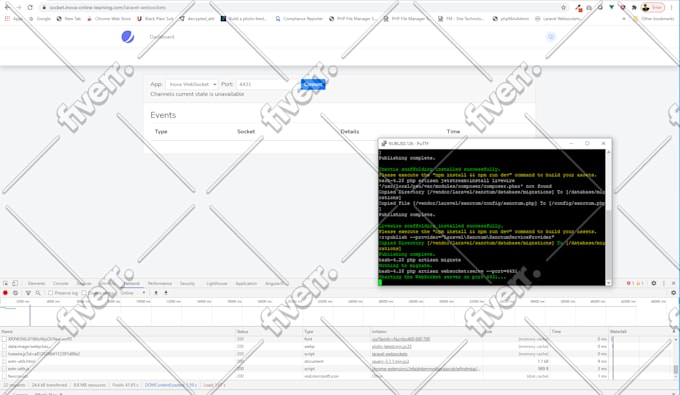Open the phpMyAdmin bookmark
The image size is (680, 395).
coord(510,19)
